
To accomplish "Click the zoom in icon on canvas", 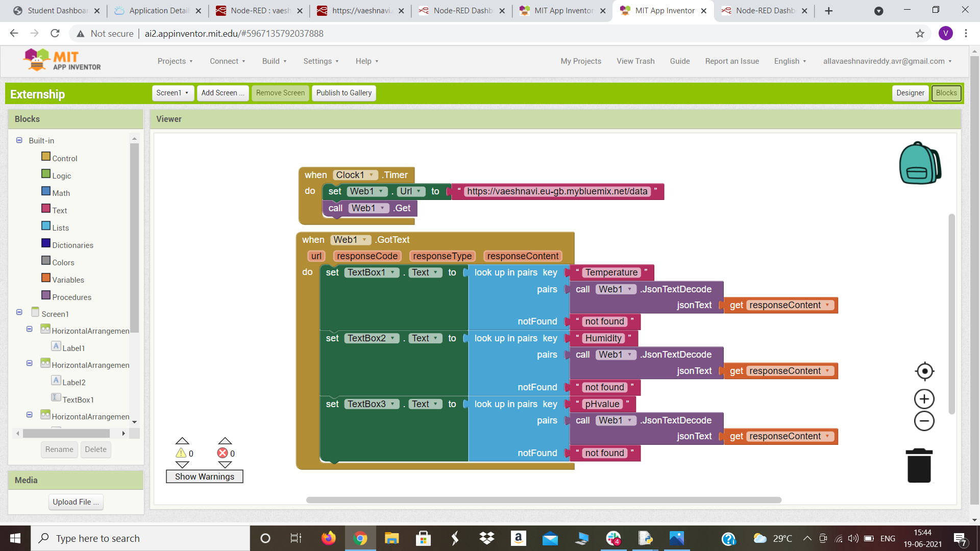I will click(924, 398).
